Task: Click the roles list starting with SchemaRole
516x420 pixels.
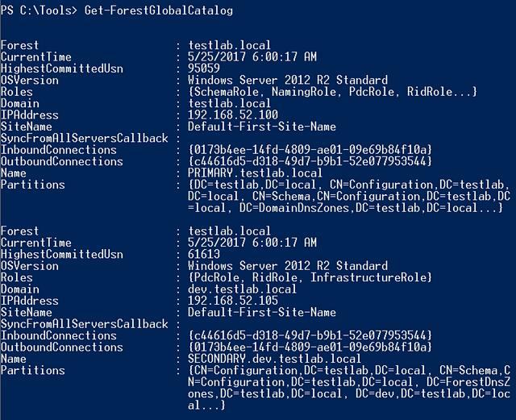Action: (x=332, y=92)
